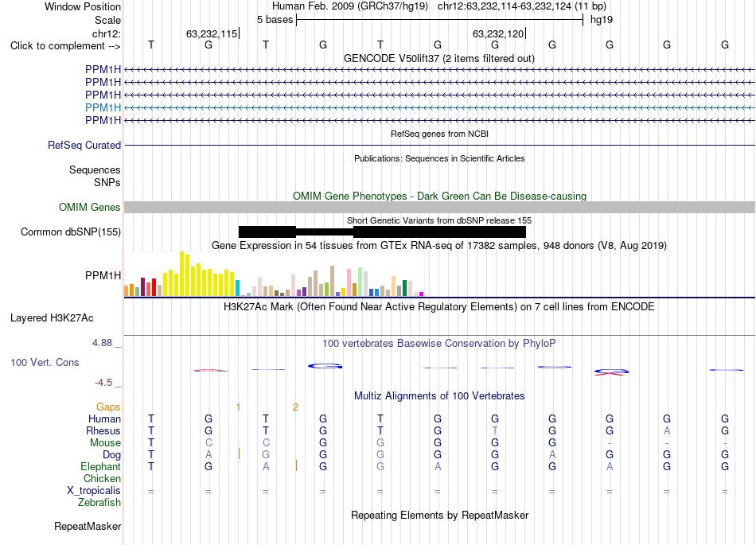756x545 pixels.
Task: Click the red-crossed PhyloP conservation mark
Action: point(611,372)
